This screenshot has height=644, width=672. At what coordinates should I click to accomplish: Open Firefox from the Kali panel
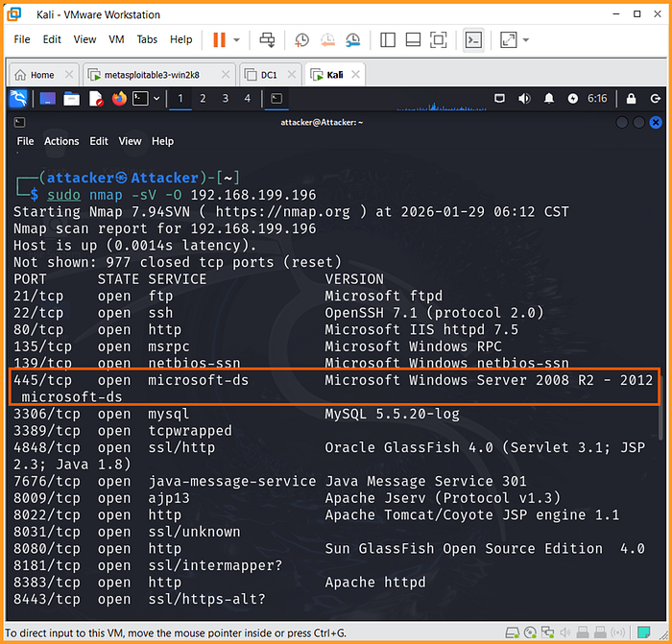(x=120, y=99)
